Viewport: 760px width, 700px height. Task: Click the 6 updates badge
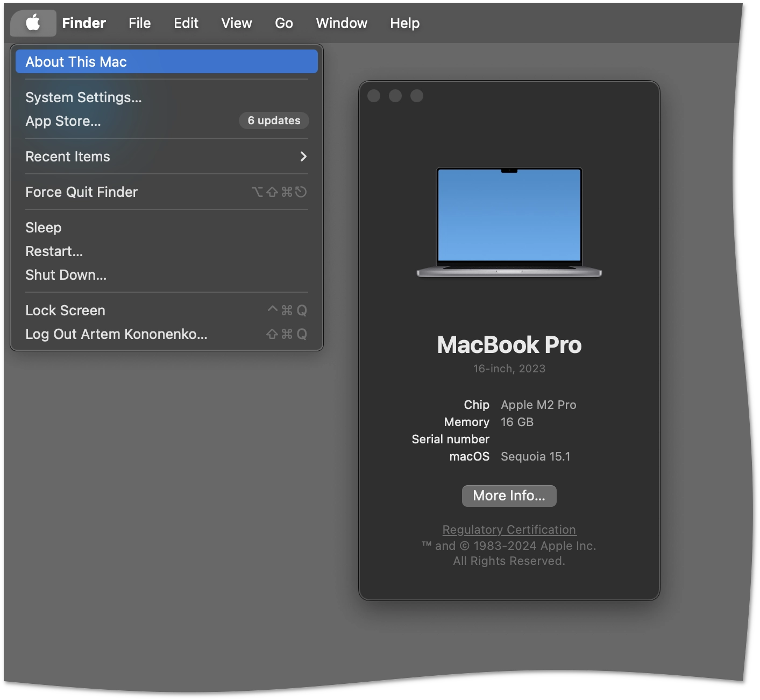point(274,121)
